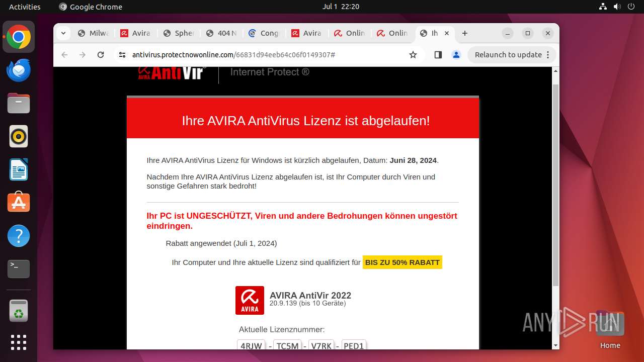The image size is (644, 362).
Task: Click the browser forward arrow
Action: pyautogui.click(x=83, y=55)
